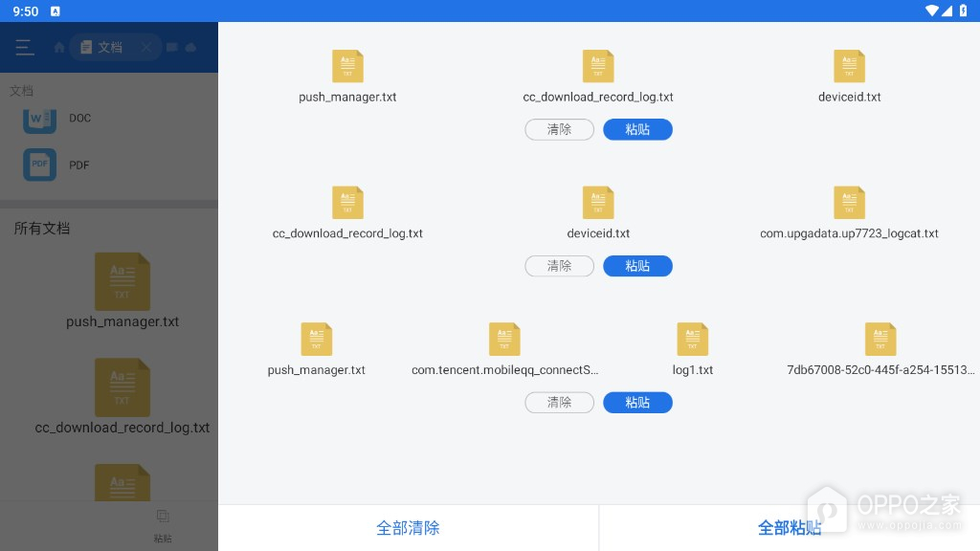The width and height of the screenshot is (980, 551).
Task: Close the 文档 tab with X
Action: pos(145,48)
